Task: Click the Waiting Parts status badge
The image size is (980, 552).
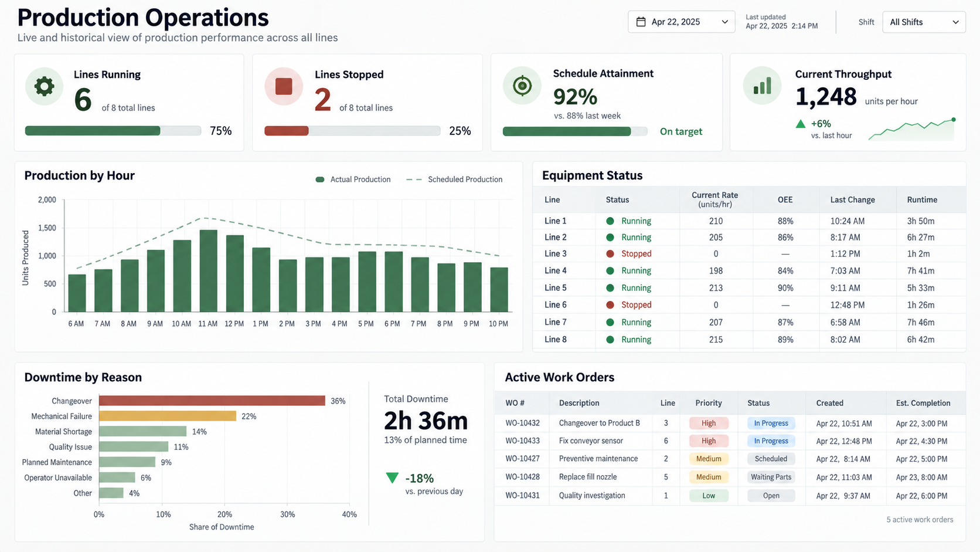Action: coord(771,477)
